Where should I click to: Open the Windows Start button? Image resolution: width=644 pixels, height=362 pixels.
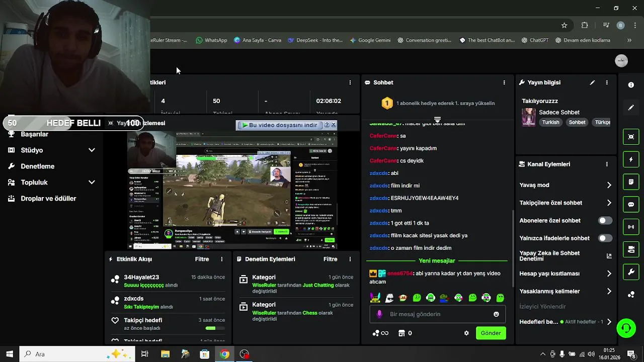(x=9, y=354)
